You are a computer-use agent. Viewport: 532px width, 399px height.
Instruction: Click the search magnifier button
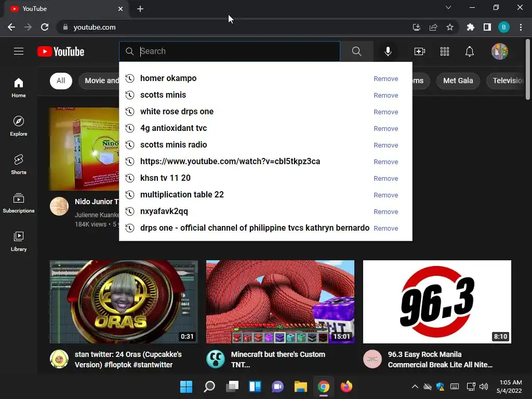click(356, 51)
